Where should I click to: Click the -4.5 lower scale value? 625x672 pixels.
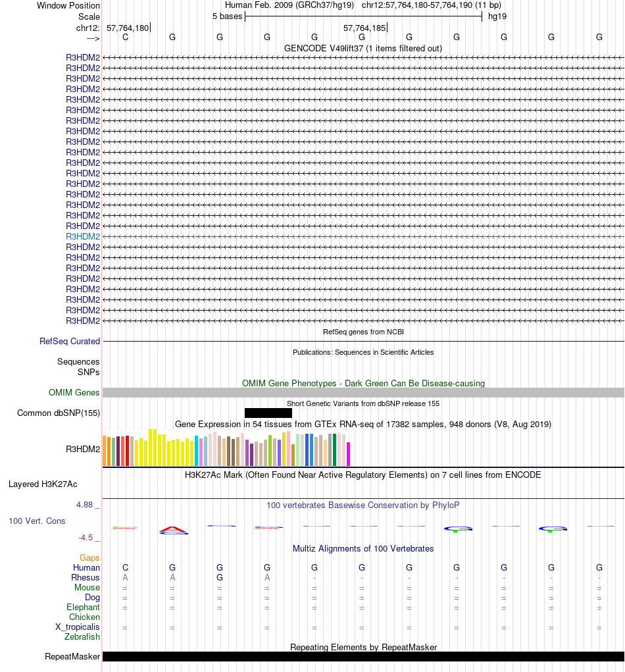pos(86,538)
